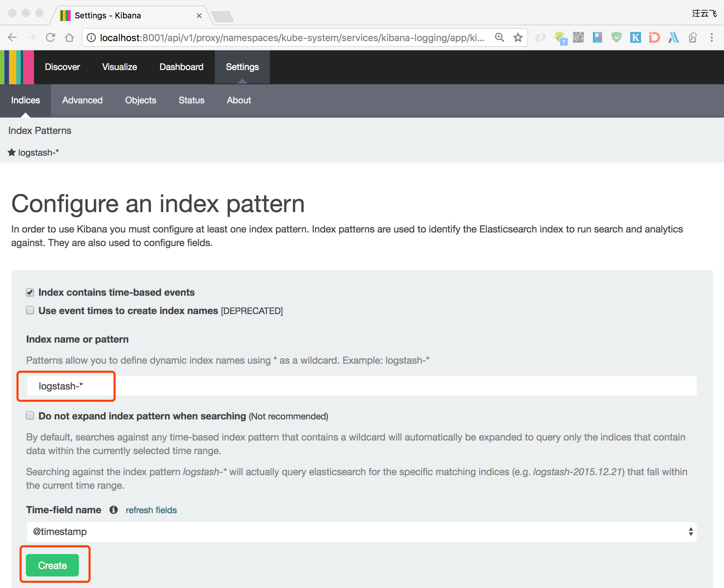The width and height of the screenshot is (724, 588).
Task: Click the Time-field name info icon
Action: pyautogui.click(x=114, y=510)
